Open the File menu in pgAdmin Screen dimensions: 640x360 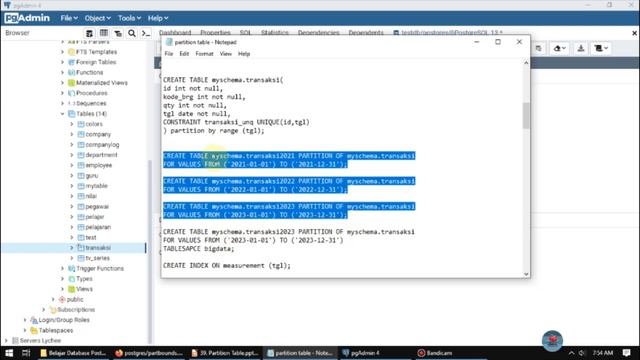pos(69,18)
